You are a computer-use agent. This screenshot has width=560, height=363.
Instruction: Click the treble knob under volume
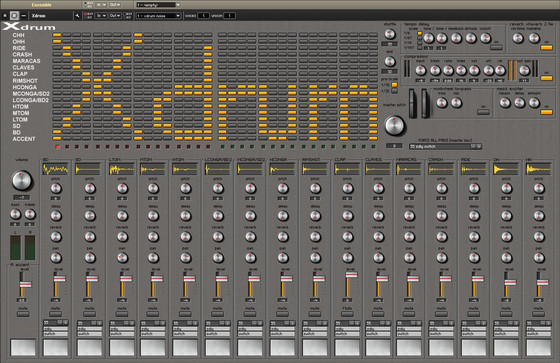(x=30, y=214)
